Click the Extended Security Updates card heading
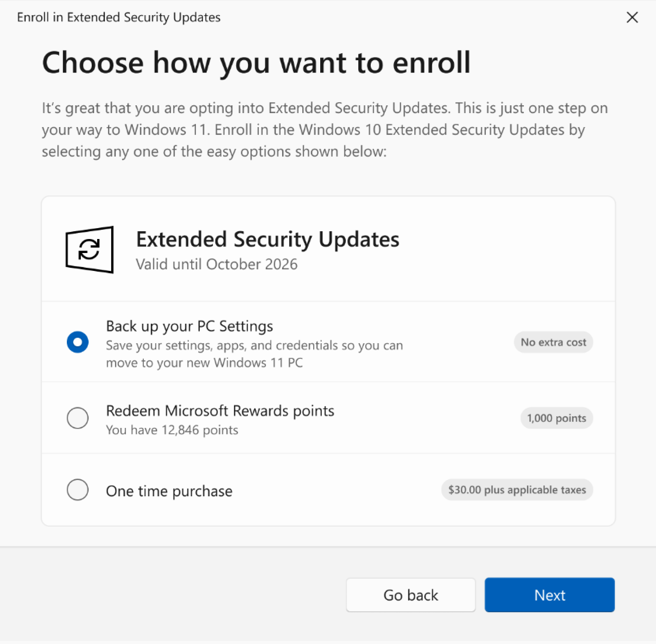This screenshot has height=644, width=656. click(267, 239)
